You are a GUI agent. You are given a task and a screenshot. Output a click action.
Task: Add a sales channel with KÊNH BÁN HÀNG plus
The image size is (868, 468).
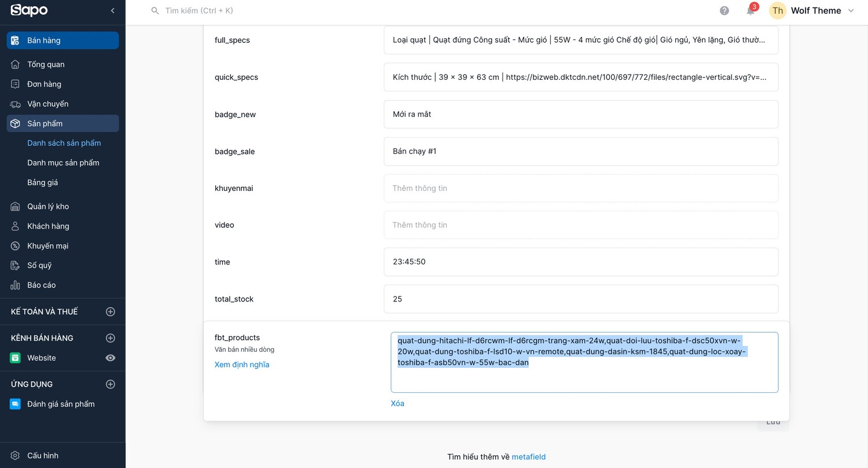pos(111,338)
